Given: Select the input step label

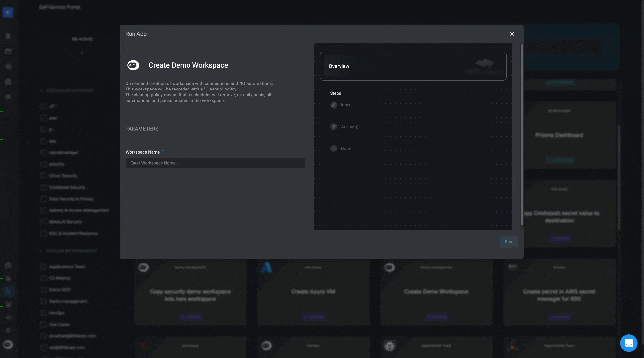Looking at the screenshot, I should [x=346, y=105].
